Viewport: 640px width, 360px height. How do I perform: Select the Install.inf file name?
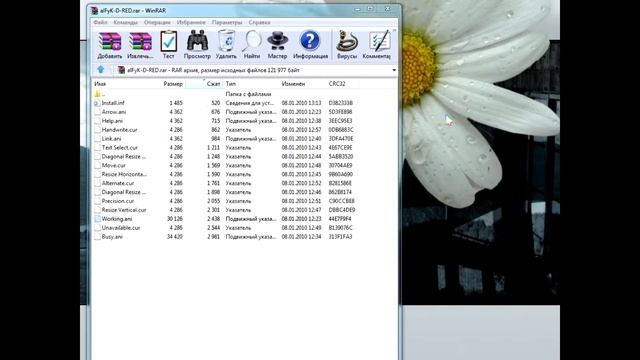[x=113, y=103]
